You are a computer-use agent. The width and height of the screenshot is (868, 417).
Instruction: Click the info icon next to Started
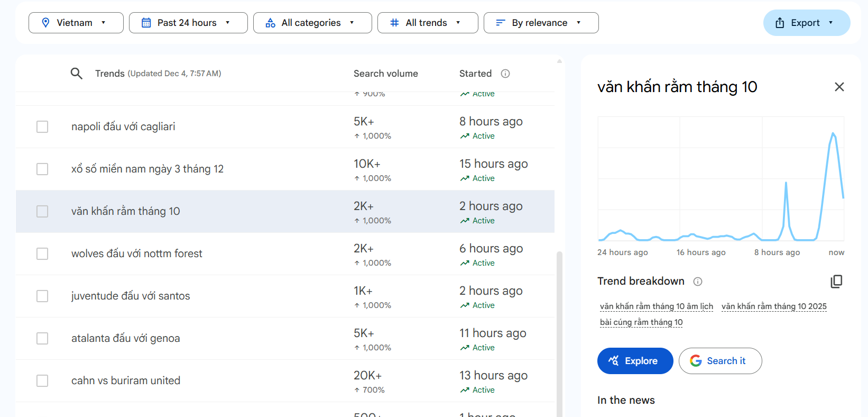[505, 74]
